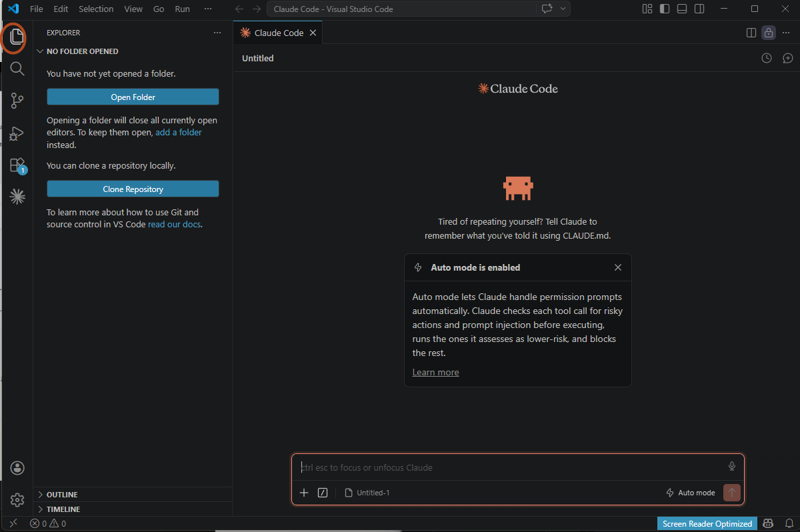Add attachment with the plus icon
Screen dimensions: 800x532
coord(304,493)
